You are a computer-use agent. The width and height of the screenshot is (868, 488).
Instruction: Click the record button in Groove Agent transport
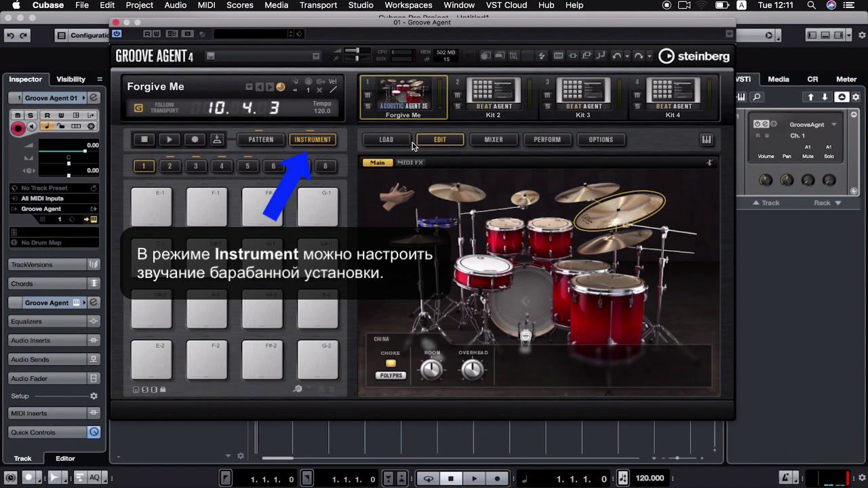coord(196,139)
